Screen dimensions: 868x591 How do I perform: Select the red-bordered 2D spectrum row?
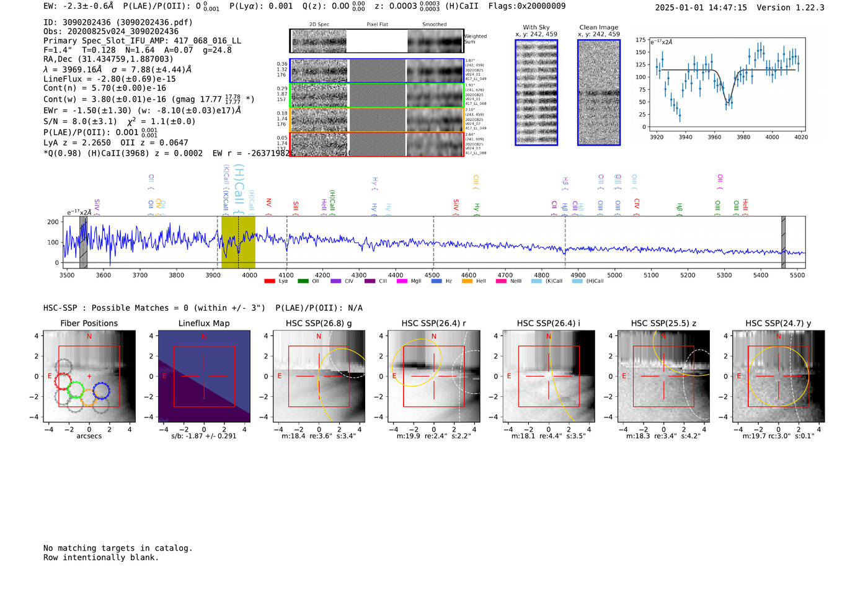pyautogui.click(x=377, y=144)
